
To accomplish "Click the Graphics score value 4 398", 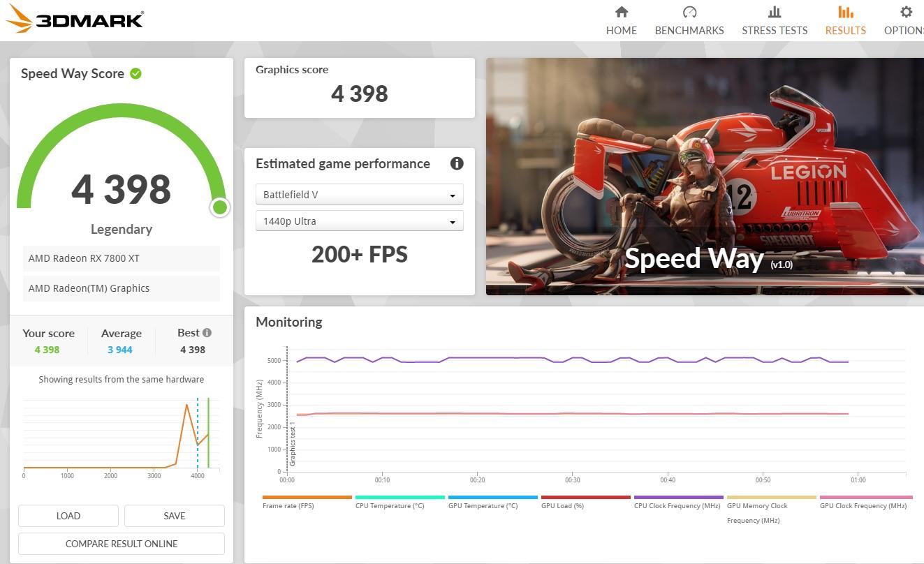I will (360, 94).
